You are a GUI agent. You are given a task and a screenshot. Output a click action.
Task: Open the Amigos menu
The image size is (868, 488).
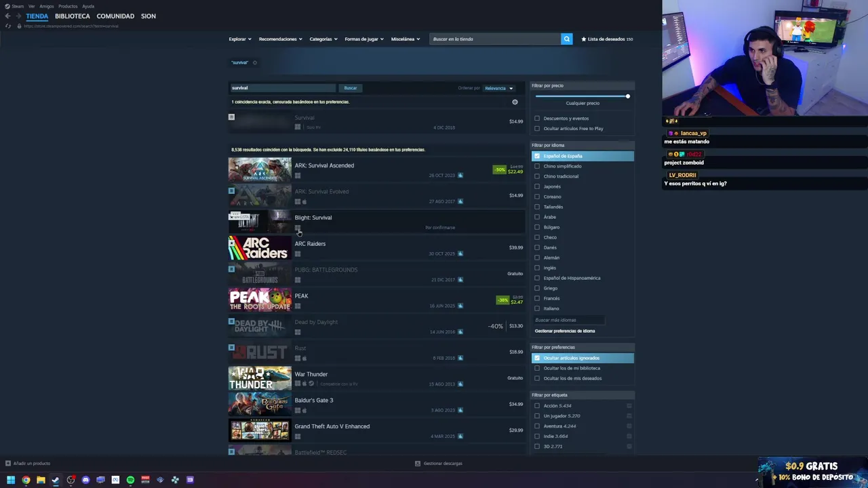coord(46,6)
